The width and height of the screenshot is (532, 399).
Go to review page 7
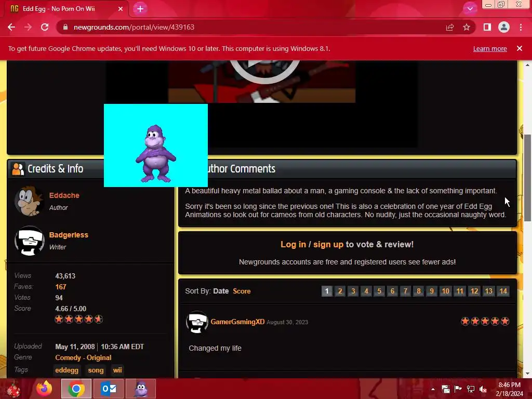(x=405, y=291)
